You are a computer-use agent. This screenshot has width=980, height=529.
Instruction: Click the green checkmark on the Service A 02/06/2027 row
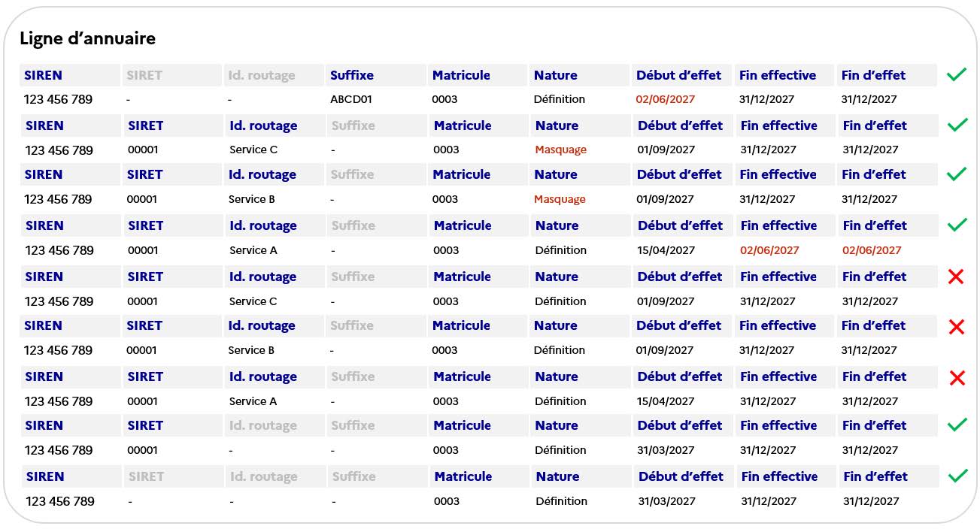pos(957,225)
